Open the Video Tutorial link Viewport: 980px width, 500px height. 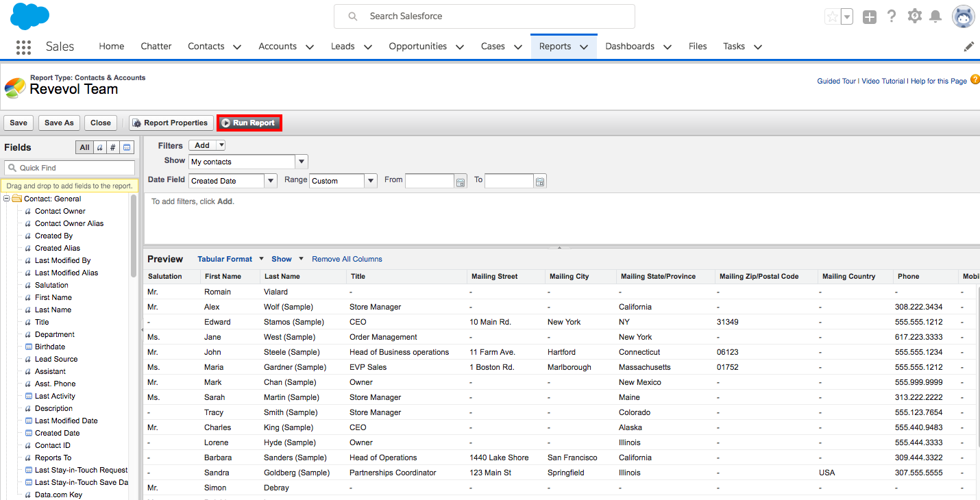coord(883,81)
